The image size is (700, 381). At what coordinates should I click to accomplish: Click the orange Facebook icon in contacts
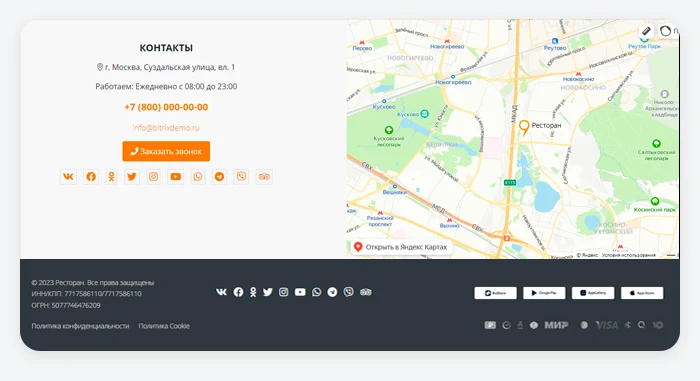91,176
